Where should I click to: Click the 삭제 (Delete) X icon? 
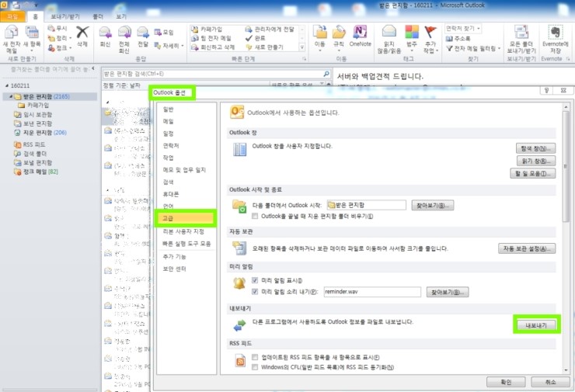82,33
